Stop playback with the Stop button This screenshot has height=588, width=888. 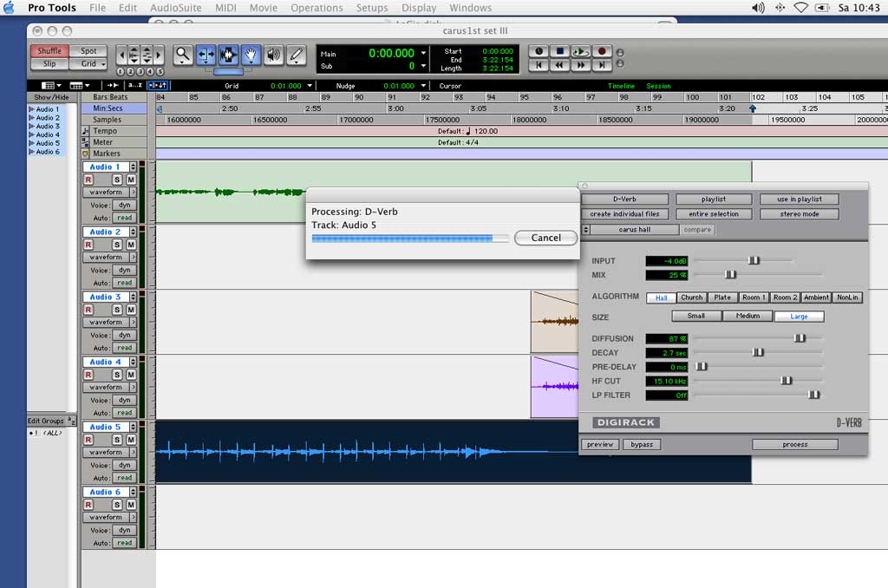559,51
